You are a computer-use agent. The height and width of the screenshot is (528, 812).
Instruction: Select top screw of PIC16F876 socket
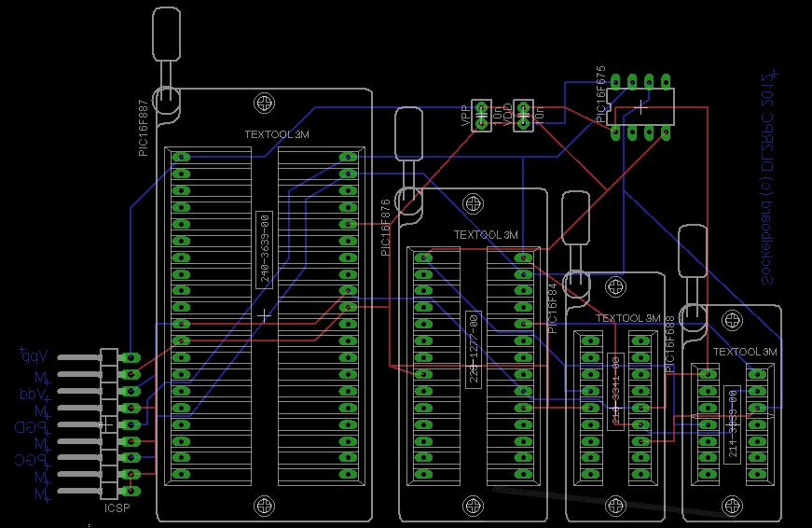474,203
